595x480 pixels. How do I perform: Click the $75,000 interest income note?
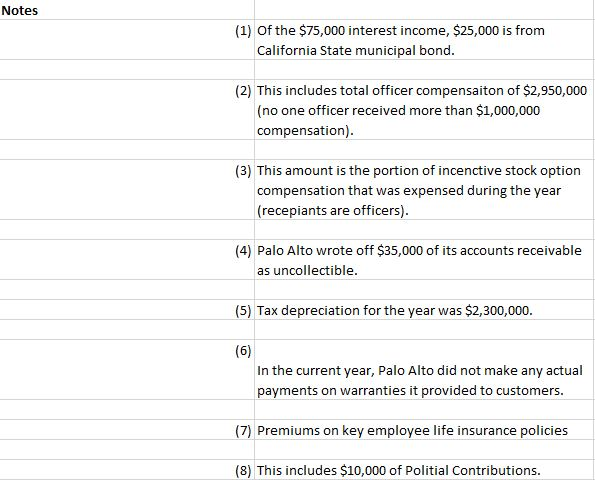point(424,39)
